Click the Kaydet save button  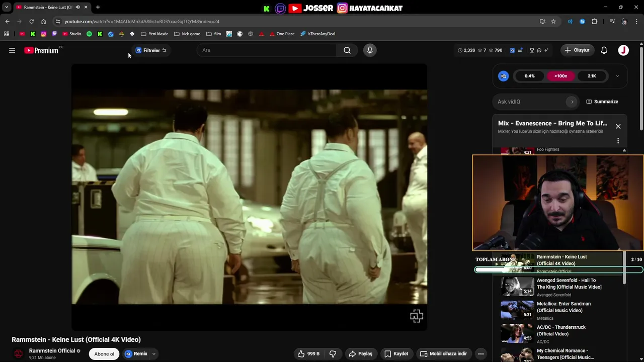click(x=396, y=354)
